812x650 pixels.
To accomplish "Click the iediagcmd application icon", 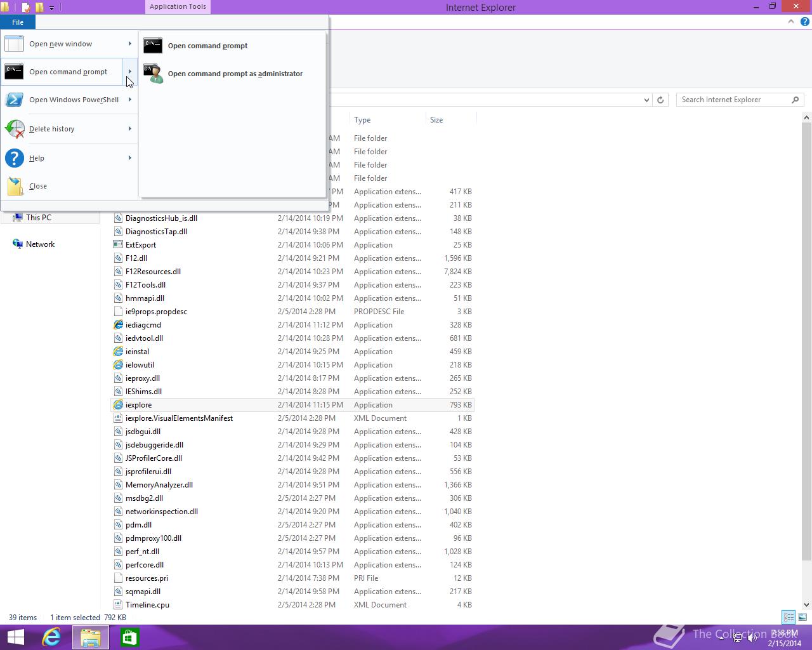I will pos(118,325).
